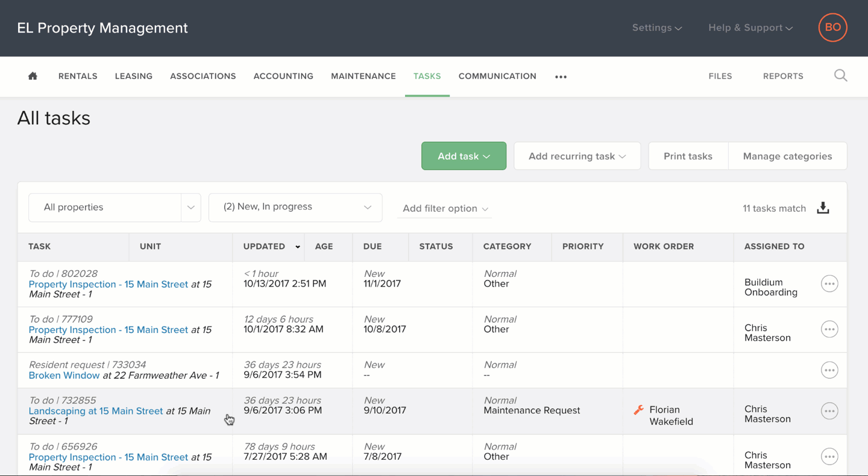Click the three-dot more navigation menu
Viewport: 868px width, 476px height.
[561, 77]
